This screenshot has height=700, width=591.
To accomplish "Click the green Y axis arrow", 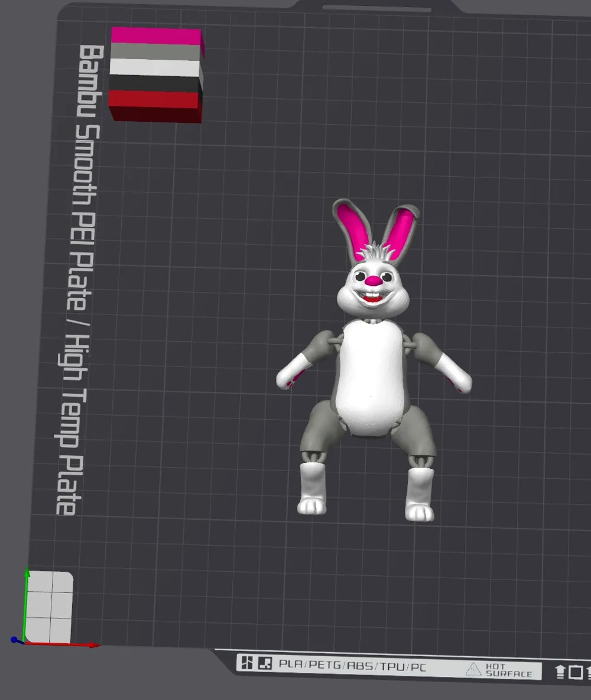I will 27,602.
